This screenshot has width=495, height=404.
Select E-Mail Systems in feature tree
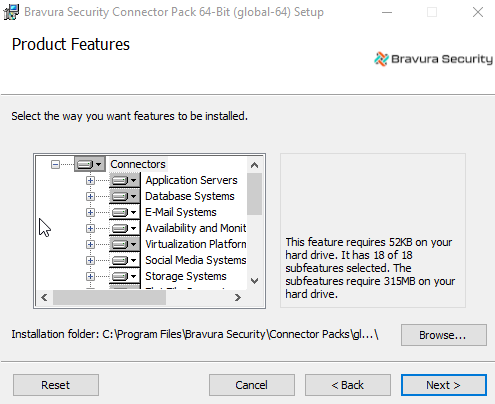point(181,212)
